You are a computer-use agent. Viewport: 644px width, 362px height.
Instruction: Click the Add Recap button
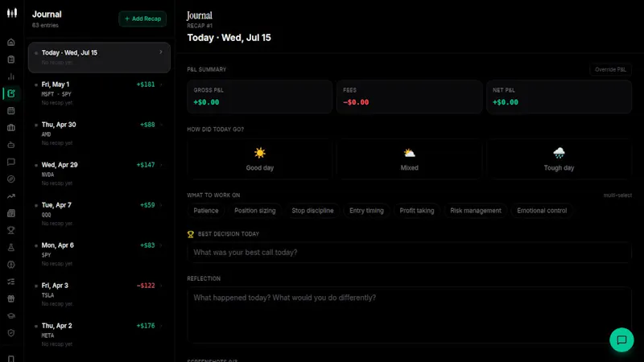[142, 19]
